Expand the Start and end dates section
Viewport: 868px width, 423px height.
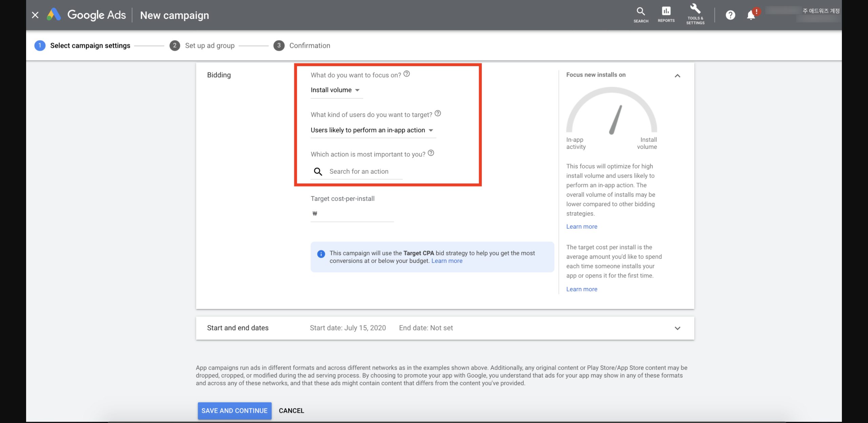(x=677, y=328)
